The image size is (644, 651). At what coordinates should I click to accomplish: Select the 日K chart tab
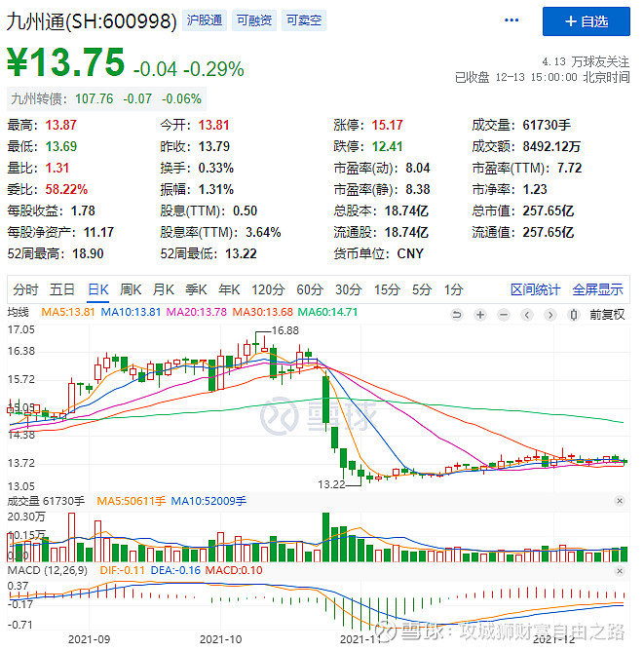coord(98,289)
